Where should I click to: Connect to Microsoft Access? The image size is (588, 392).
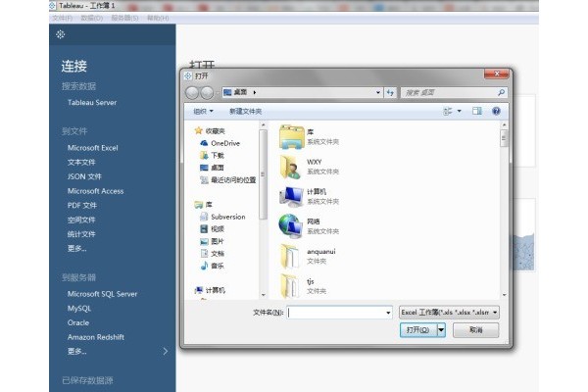(95, 191)
